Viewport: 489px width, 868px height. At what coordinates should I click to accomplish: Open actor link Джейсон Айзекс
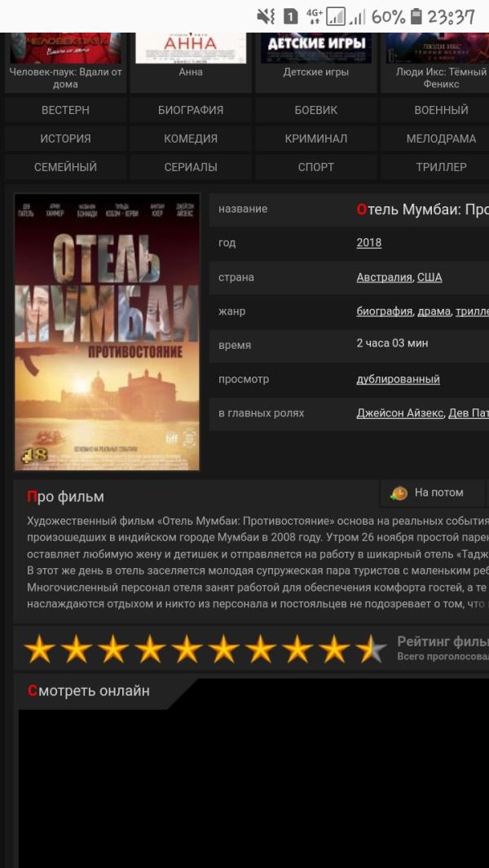click(x=400, y=413)
